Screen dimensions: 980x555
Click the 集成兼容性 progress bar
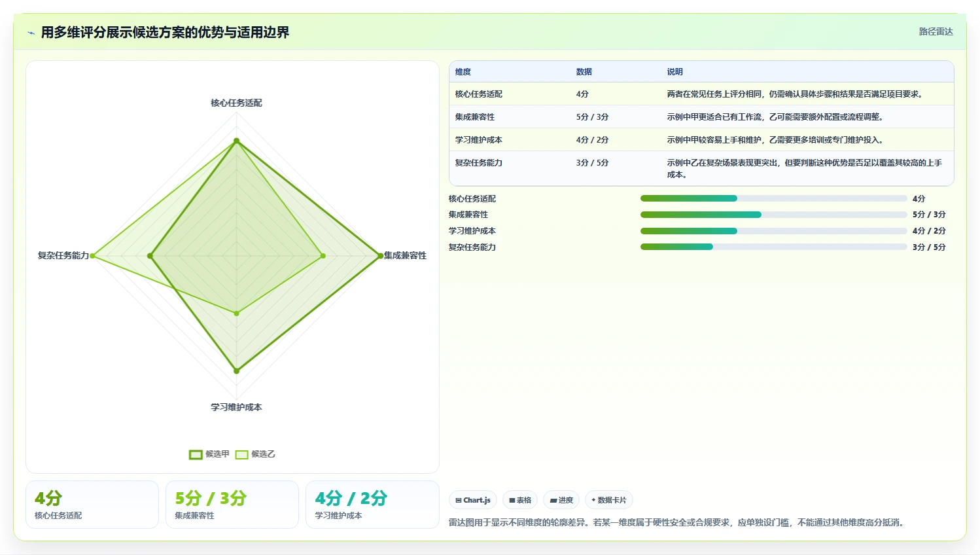[x=774, y=215]
